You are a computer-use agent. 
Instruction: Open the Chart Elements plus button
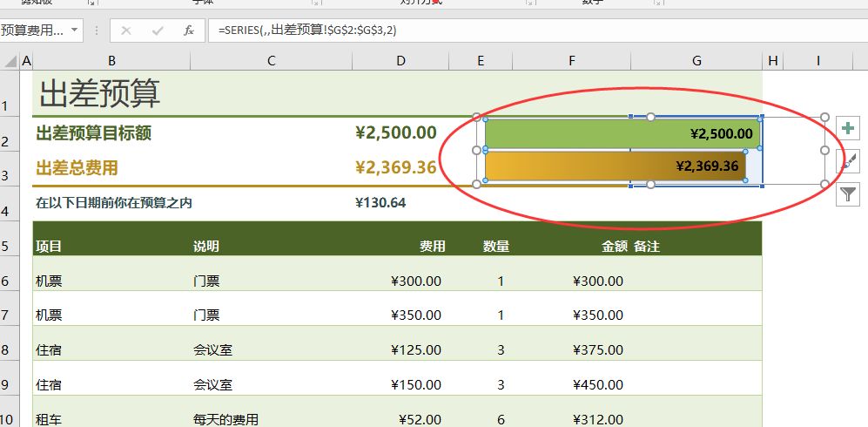point(849,128)
